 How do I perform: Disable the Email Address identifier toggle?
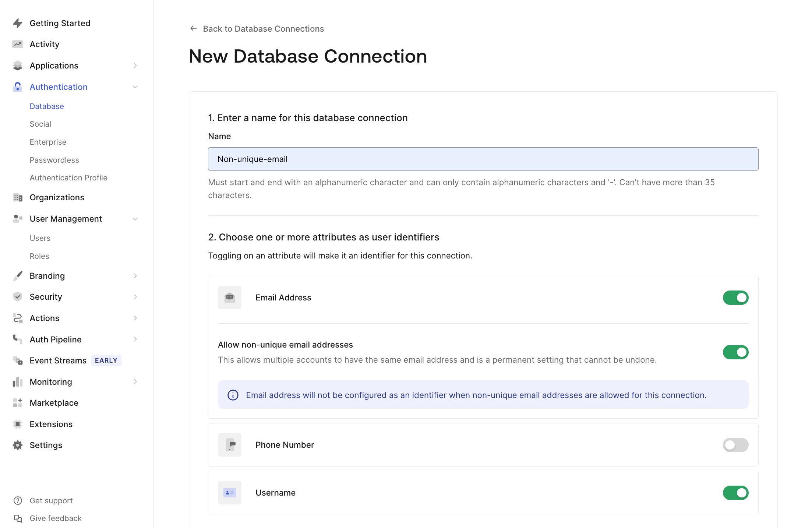click(735, 298)
